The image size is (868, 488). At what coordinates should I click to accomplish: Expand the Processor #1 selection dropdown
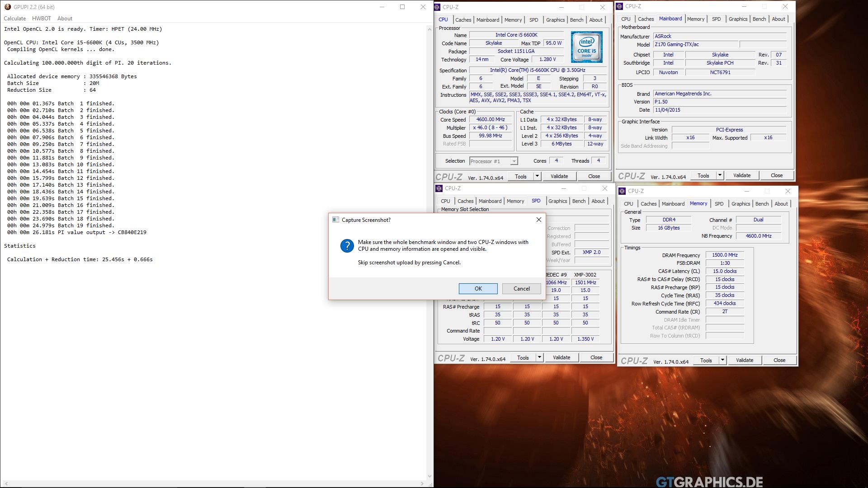pyautogui.click(x=514, y=161)
